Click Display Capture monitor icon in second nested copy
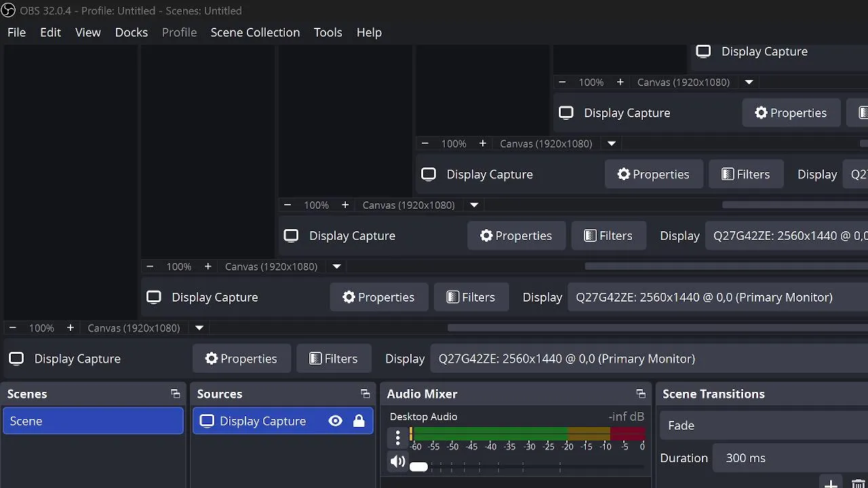Image resolution: width=868 pixels, height=488 pixels. (291, 236)
